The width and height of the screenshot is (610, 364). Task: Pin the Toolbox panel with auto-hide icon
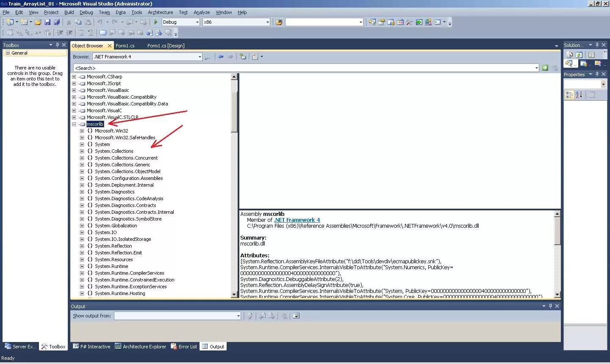pos(57,45)
